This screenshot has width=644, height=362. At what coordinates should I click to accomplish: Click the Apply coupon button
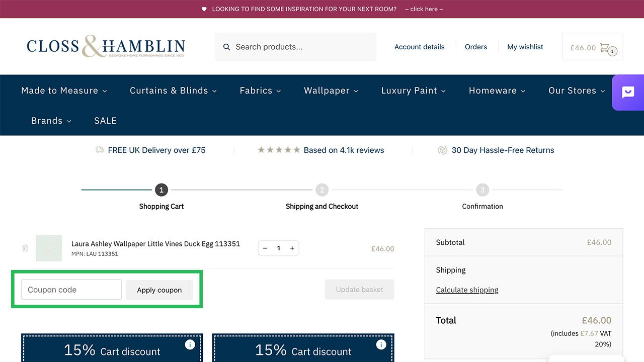159,290
